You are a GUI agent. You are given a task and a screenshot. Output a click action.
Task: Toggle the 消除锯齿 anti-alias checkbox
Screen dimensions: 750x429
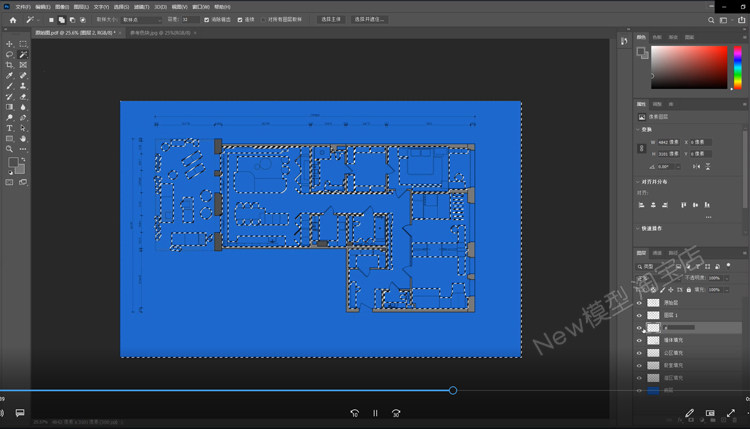coord(206,19)
